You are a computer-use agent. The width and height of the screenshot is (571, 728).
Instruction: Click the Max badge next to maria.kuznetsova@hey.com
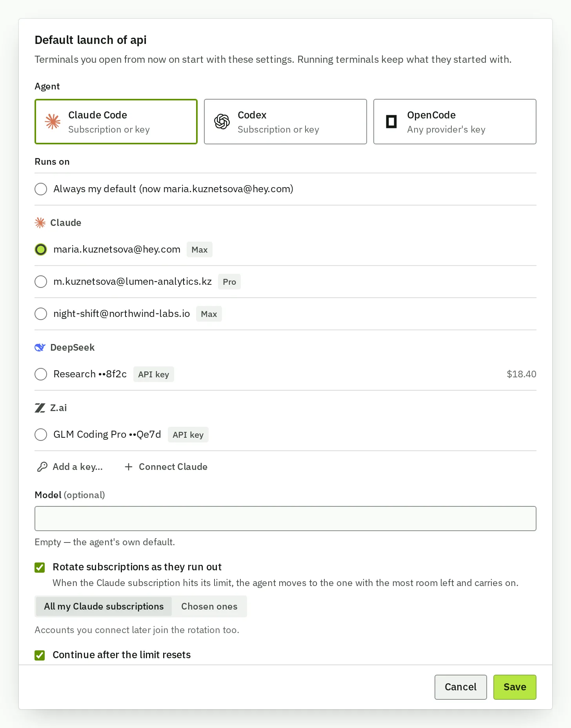200,249
